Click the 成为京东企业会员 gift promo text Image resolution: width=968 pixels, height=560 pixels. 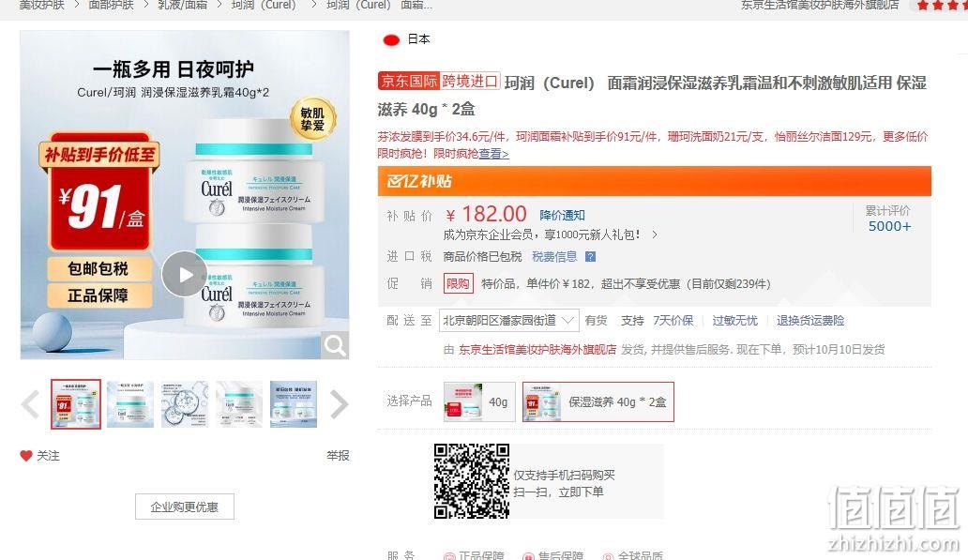[x=542, y=235]
